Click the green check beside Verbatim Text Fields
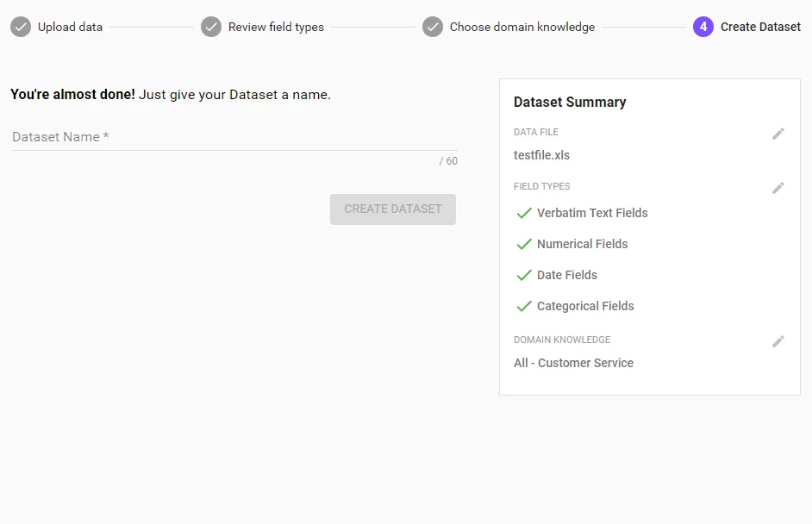The width and height of the screenshot is (812, 524). 524,213
